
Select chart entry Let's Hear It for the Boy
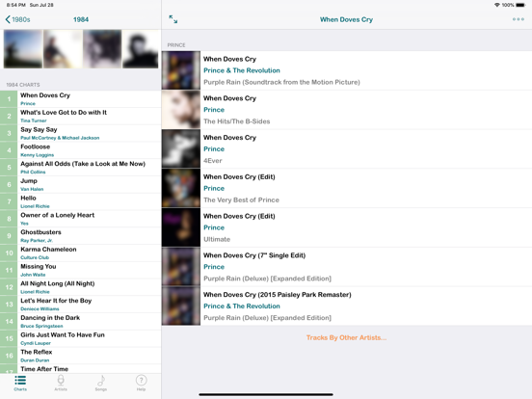point(80,305)
